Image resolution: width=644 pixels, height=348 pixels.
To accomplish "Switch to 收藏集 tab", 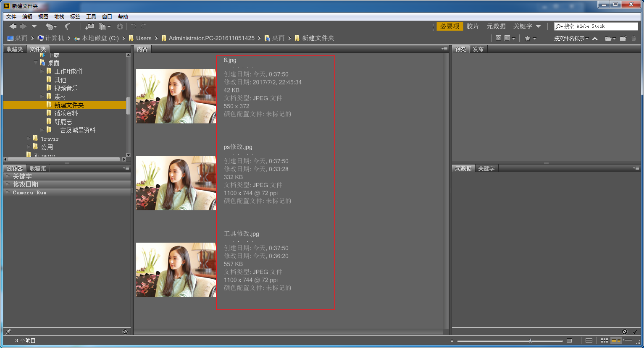I will 38,168.
